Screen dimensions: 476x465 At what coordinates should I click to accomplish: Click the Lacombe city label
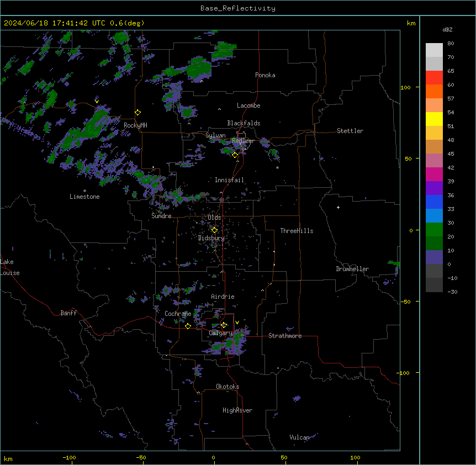click(248, 105)
